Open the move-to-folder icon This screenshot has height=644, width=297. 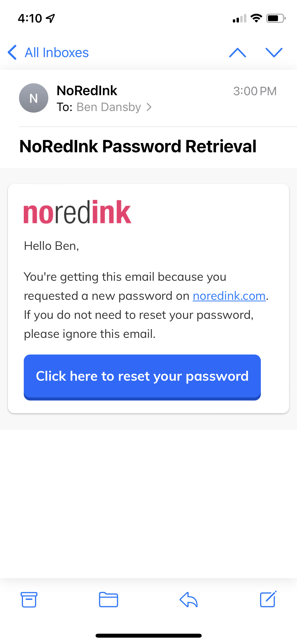click(108, 600)
